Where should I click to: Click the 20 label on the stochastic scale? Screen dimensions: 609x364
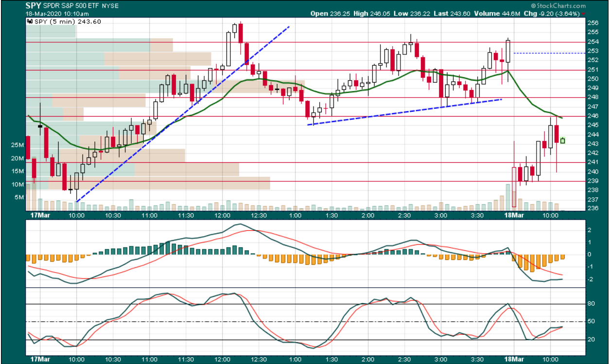pos(591,339)
